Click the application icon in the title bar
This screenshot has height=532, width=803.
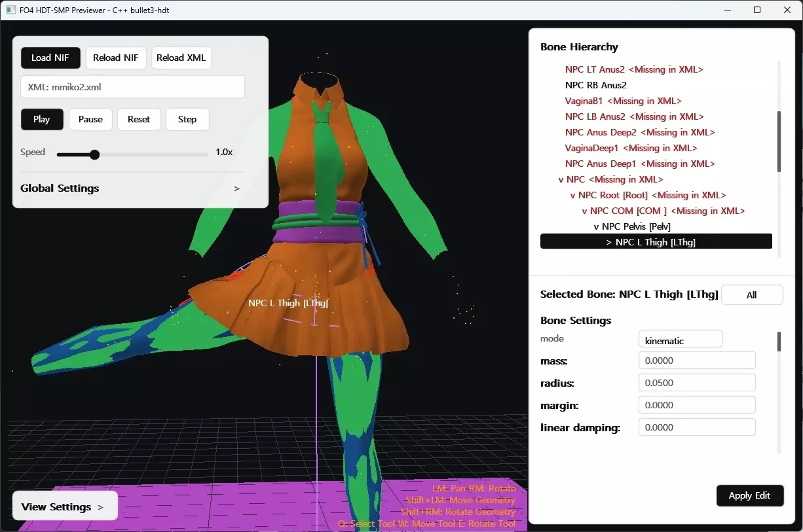tap(11, 10)
